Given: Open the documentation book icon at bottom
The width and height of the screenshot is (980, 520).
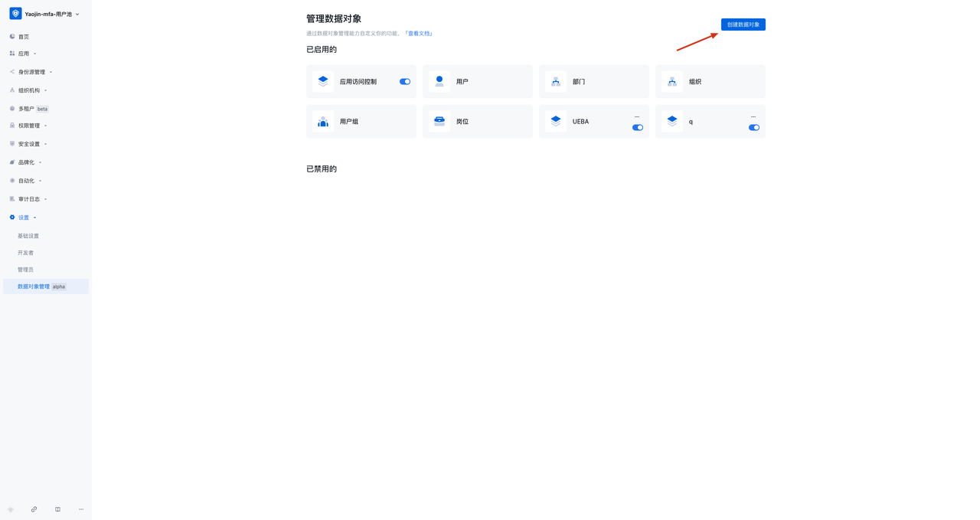Looking at the screenshot, I should (x=57, y=509).
